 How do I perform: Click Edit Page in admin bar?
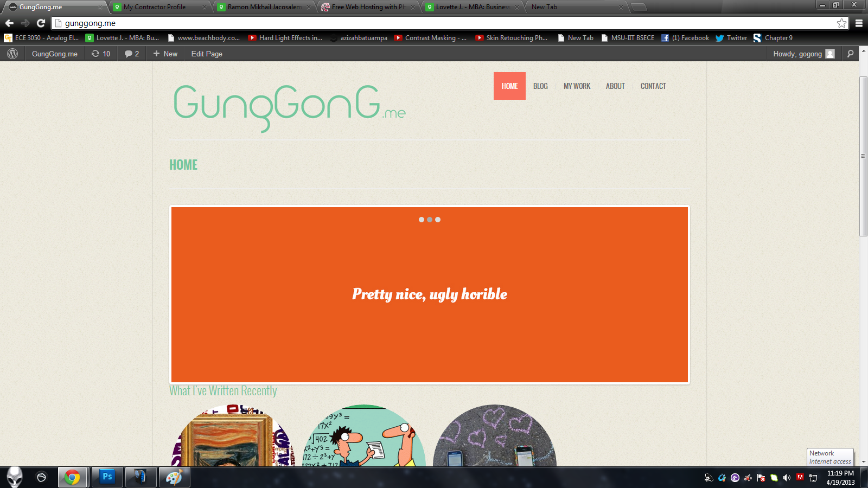click(207, 54)
